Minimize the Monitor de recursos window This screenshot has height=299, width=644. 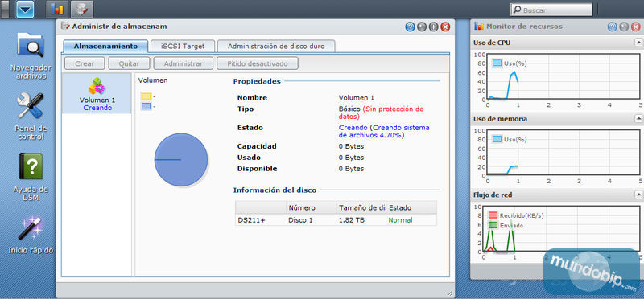point(624,27)
